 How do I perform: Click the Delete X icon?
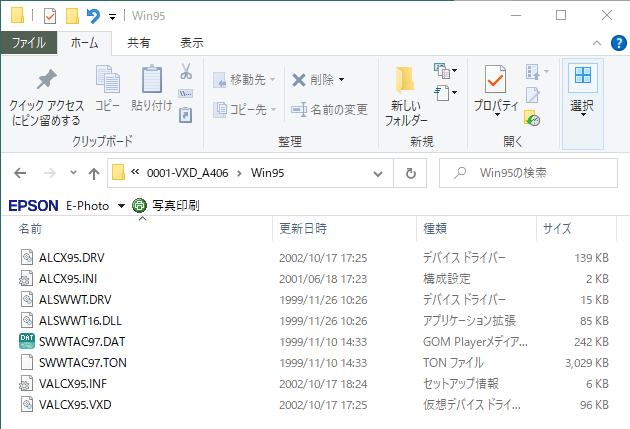tap(299, 80)
